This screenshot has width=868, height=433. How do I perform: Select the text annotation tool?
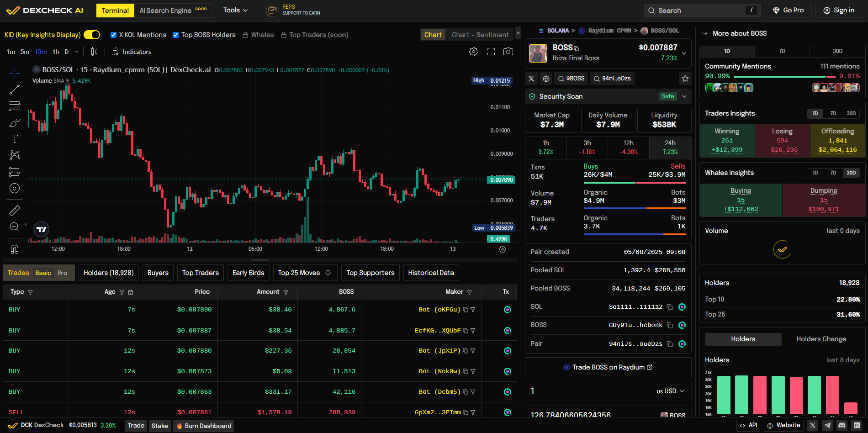pyautogui.click(x=15, y=139)
